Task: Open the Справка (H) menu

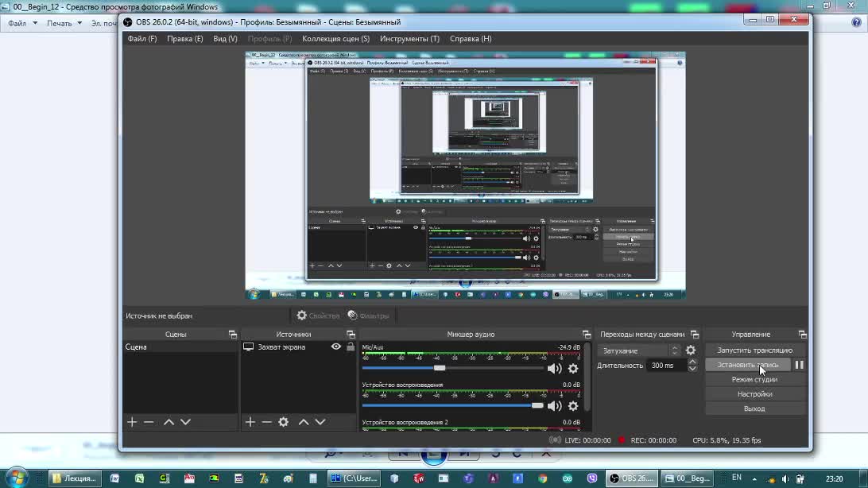Action: 471,39
